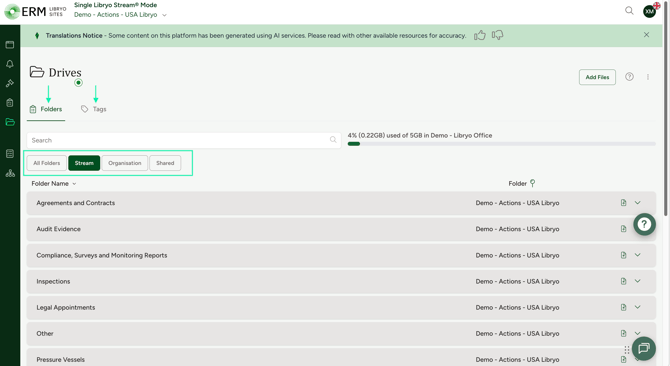Screen dimensions: 670x366
Task: Open the organisation hierarchy icon in sidebar
Action: coord(10,173)
